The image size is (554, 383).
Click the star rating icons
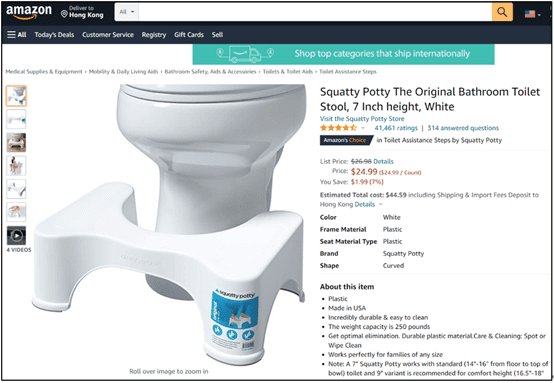pos(338,128)
